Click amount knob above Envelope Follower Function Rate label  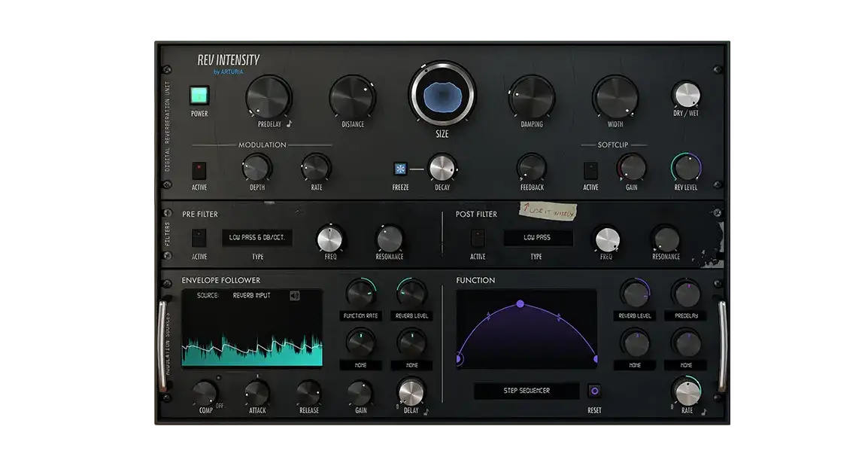pyautogui.click(x=360, y=294)
